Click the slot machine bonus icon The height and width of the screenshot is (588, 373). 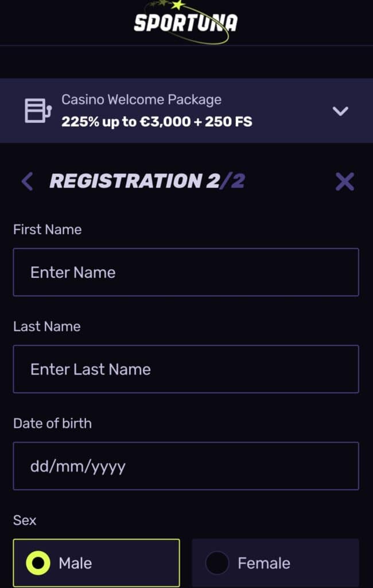[38, 111]
